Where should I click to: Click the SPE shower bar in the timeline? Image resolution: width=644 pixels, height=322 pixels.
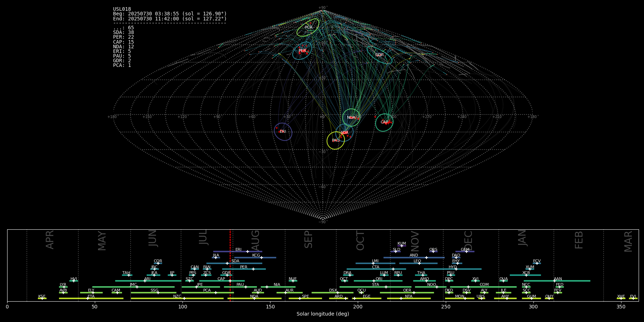click(x=305, y=298)
